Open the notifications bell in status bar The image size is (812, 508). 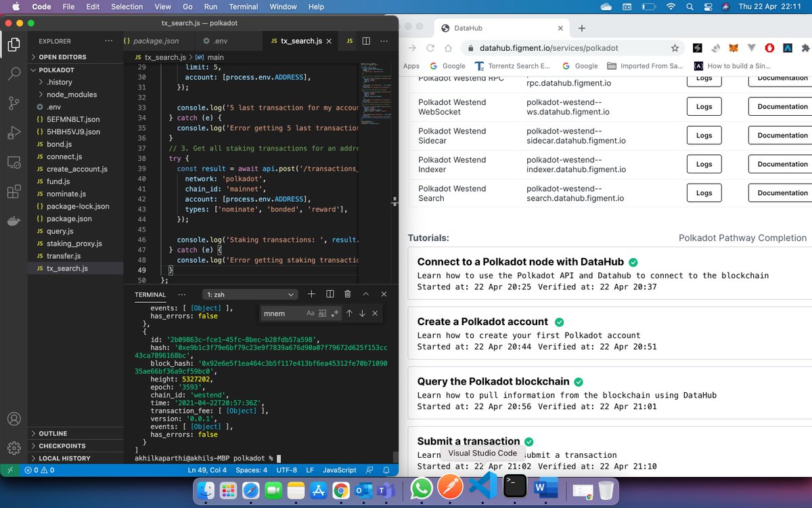(386, 469)
